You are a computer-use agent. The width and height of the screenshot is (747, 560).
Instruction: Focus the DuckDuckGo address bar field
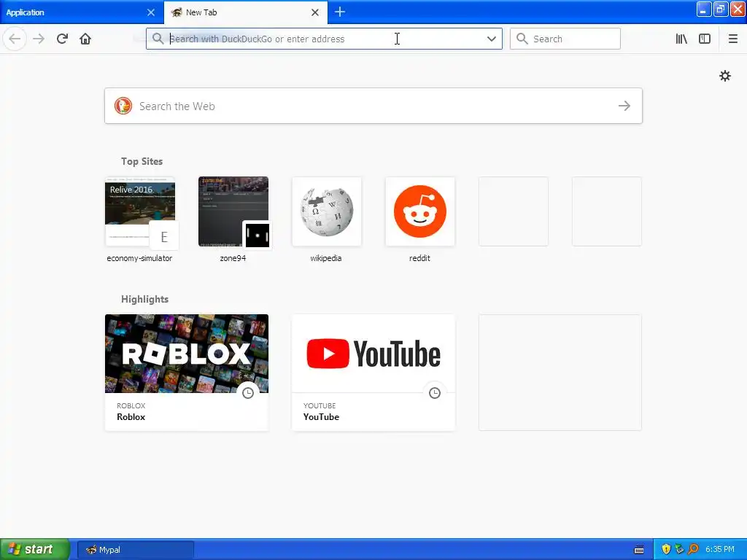tap(324, 39)
